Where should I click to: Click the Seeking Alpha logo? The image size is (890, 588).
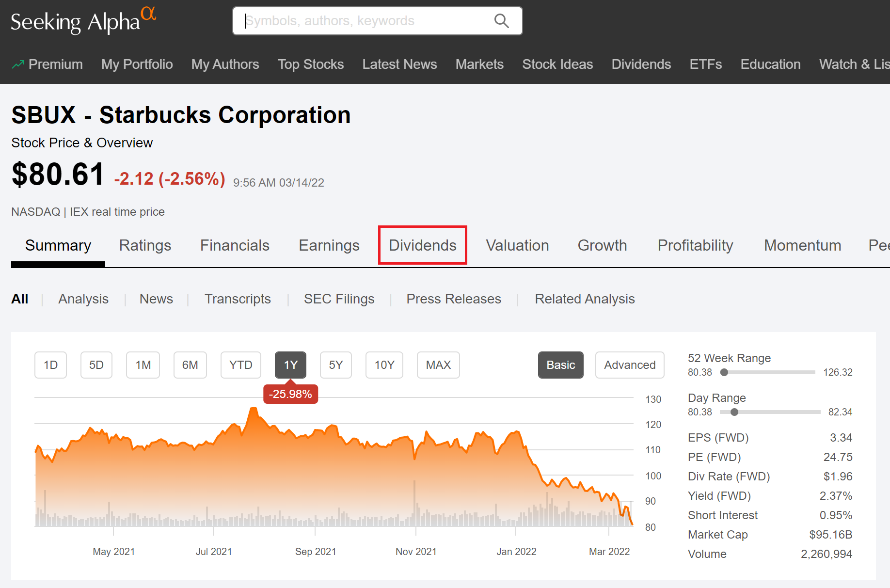(x=83, y=21)
